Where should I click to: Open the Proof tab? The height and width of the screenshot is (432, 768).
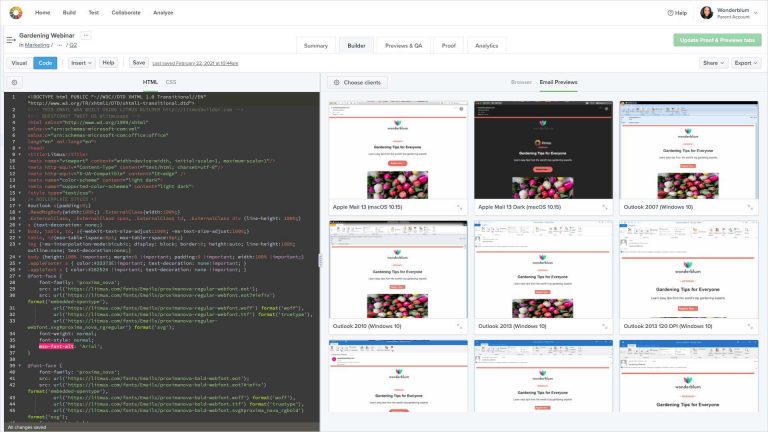click(449, 46)
